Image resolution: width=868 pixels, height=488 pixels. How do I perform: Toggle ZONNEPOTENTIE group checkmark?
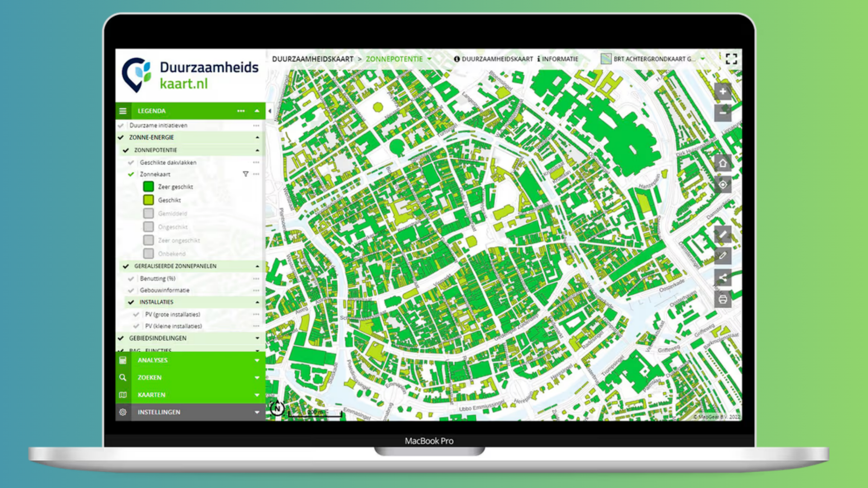[126, 150]
